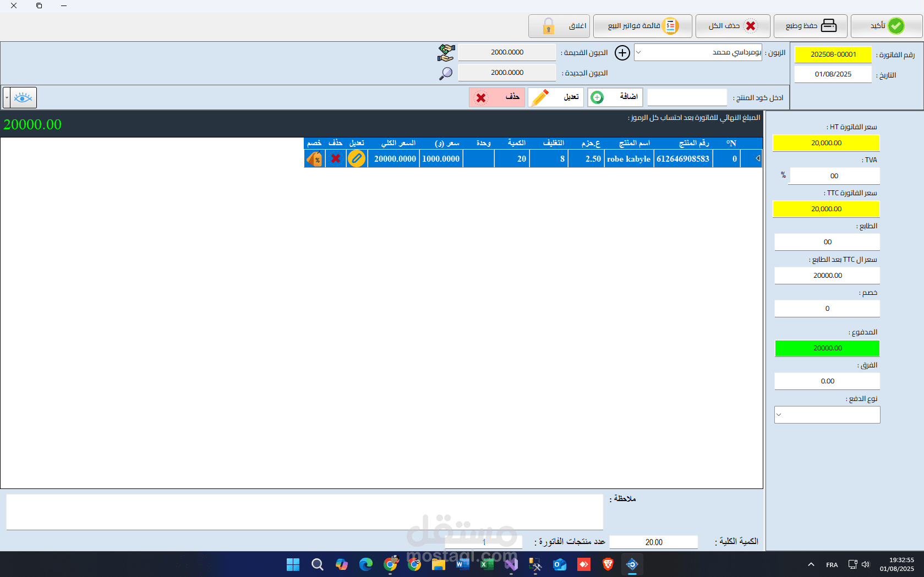Viewport: 924px width, 577px height.
Task: Open Brave browser from the taskbar
Action: (608, 564)
